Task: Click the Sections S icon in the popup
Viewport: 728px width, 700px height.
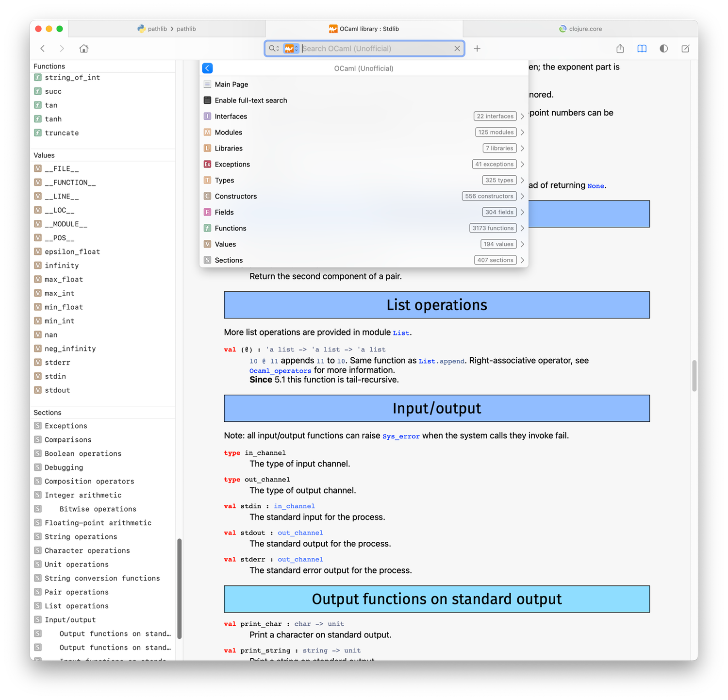Action: (x=207, y=261)
